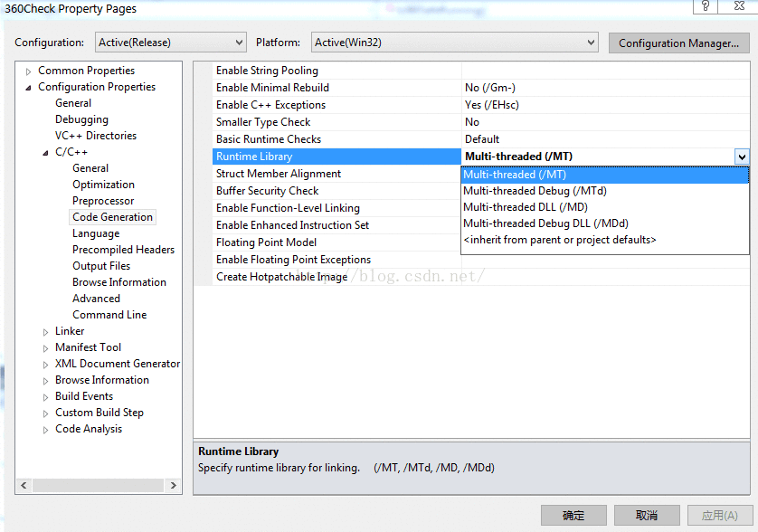
Task: Select Buffer Security Check property
Action: 337,191
